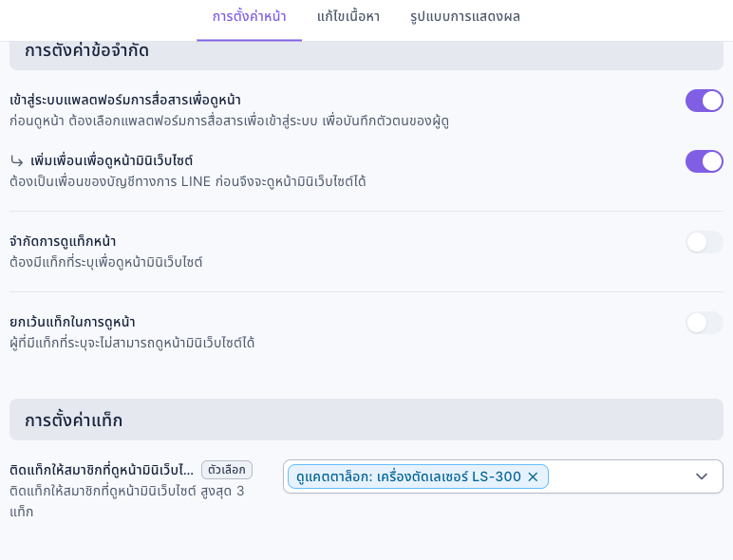Click the ตัวเลือก badge

click(227, 470)
